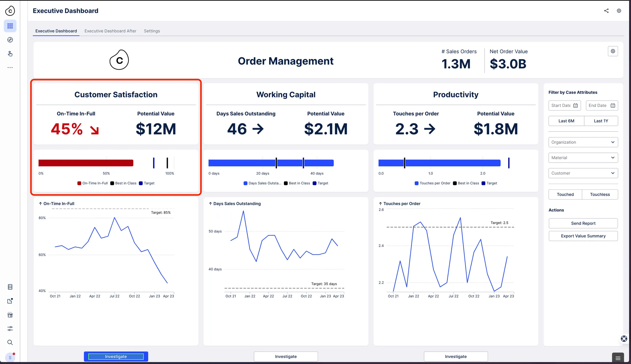This screenshot has width=631, height=364.
Task: Open the Settings tab
Action: [x=152, y=31]
